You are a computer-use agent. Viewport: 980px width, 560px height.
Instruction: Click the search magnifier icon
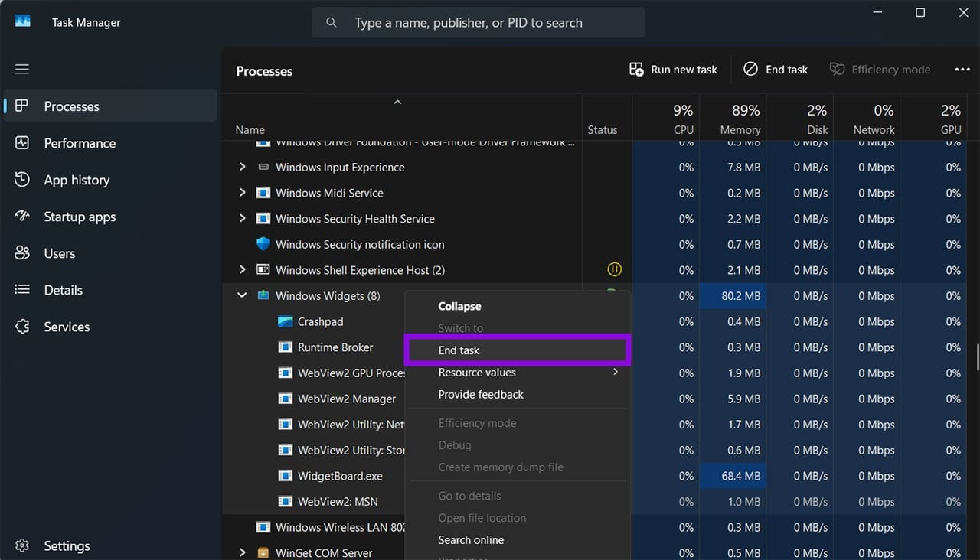[x=332, y=23]
